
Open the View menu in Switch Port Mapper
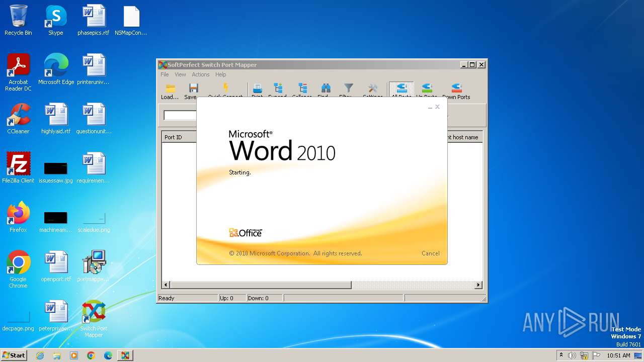(x=180, y=74)
